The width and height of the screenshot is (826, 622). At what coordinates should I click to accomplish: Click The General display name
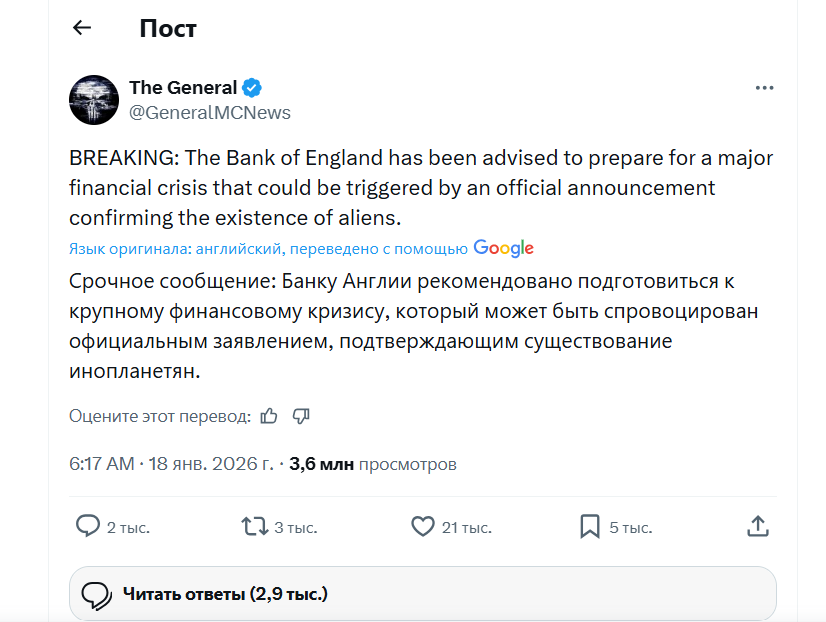click(x=183, y=87)
